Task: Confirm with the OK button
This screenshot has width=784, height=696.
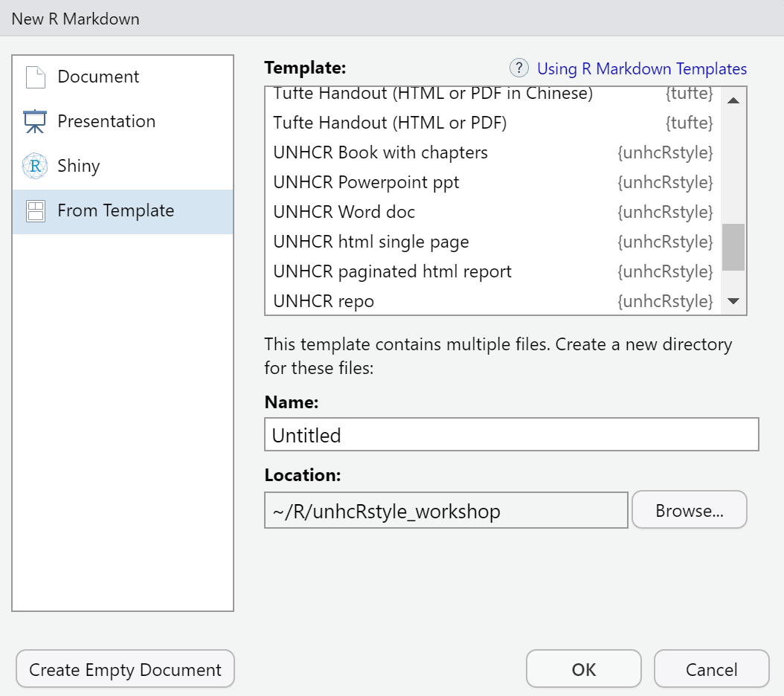Action: click(583, 669)
